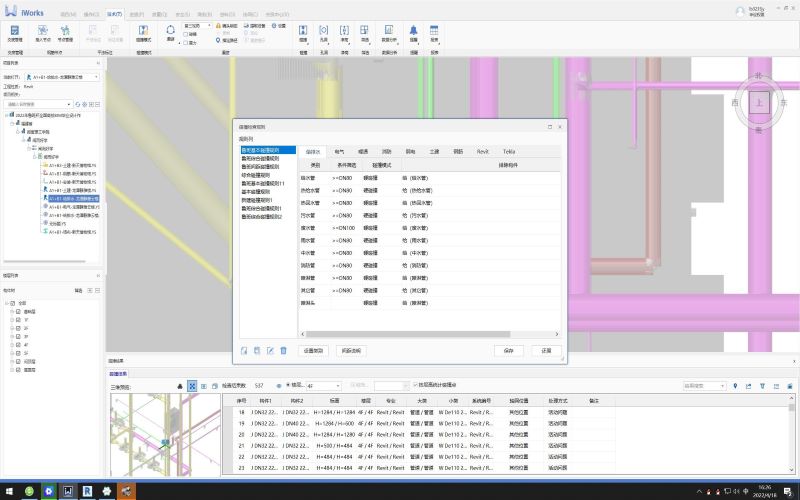Select the highlighted first rule in list

[x=268, y=151]
